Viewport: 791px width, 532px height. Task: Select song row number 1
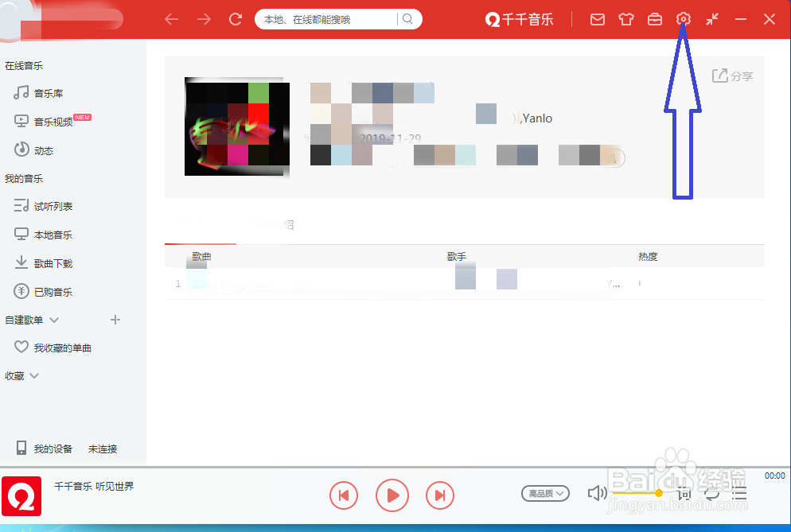click(464, 283)
